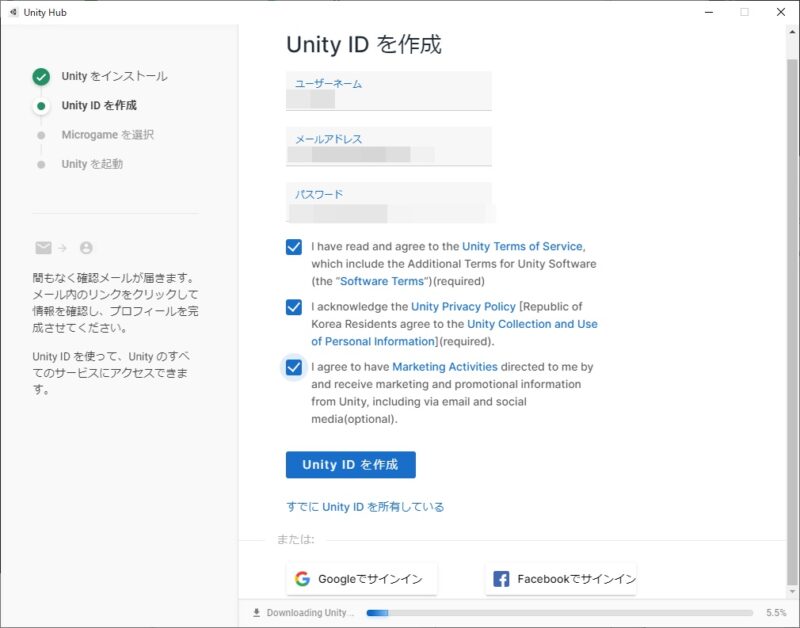
Task: Close the Unity Hub window
Action: click(781, 12)
